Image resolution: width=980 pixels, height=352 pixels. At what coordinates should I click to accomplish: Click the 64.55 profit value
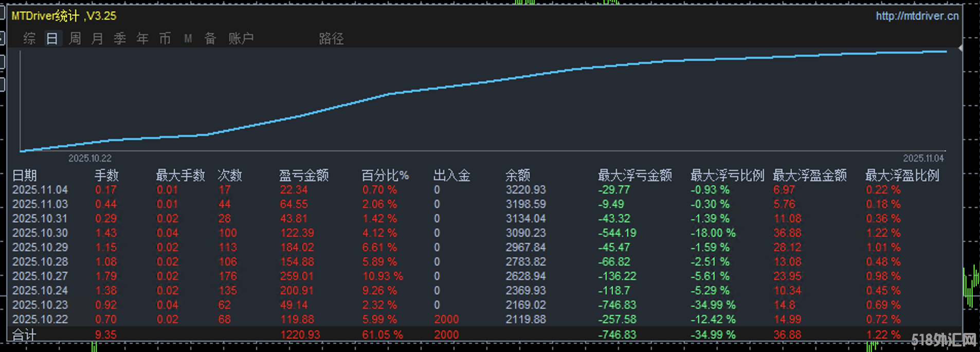(x=294, y=204)
